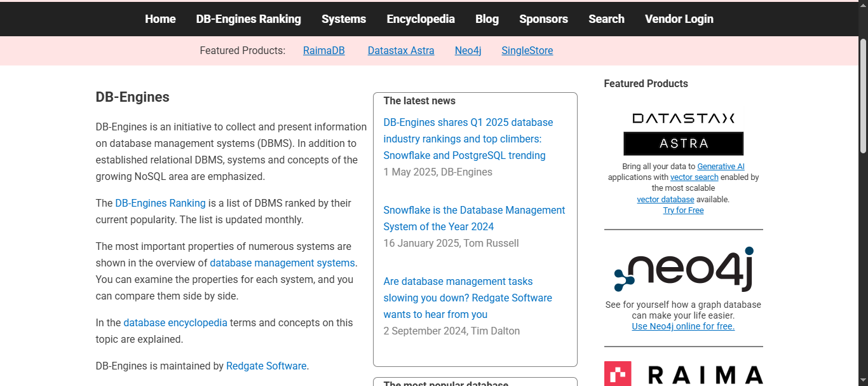Open the RaimaDB featured product link

point(324,50)
